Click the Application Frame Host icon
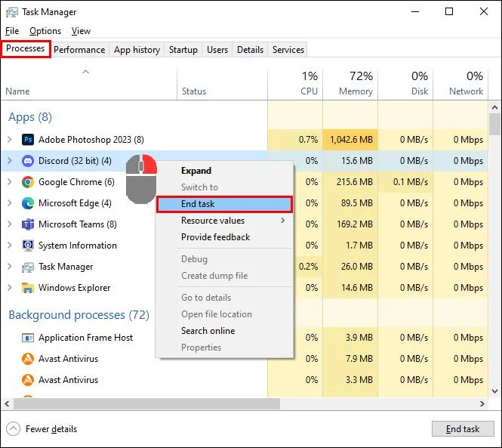 click(x=28, y=338)
